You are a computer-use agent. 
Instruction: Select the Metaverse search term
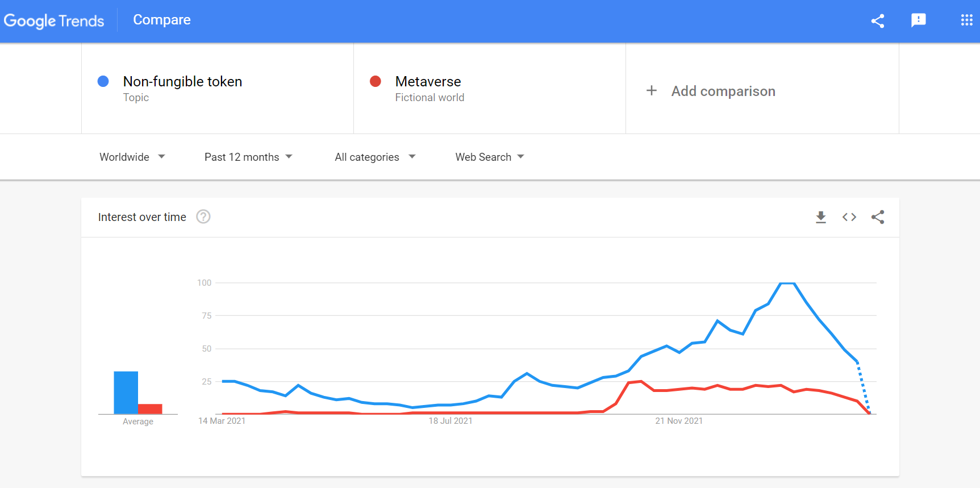click(x=428, y=82)
